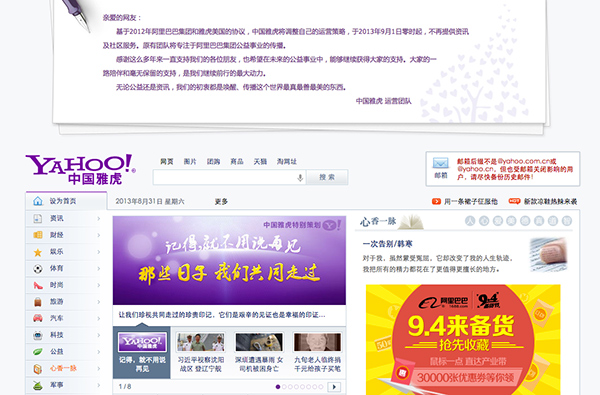This screenshot has width=600, height=395.
Task: Click the home icon beside 设为首页
Action: (x=38, y=201)
